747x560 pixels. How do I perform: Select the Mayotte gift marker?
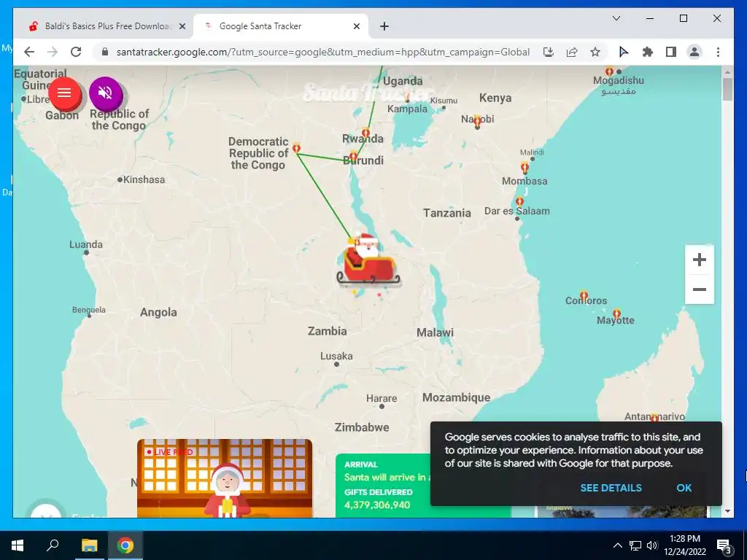[616, 314]
